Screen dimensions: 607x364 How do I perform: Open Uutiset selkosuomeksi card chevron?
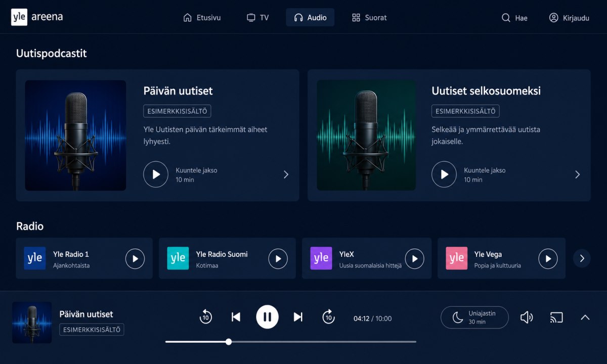tap(577, 174)
